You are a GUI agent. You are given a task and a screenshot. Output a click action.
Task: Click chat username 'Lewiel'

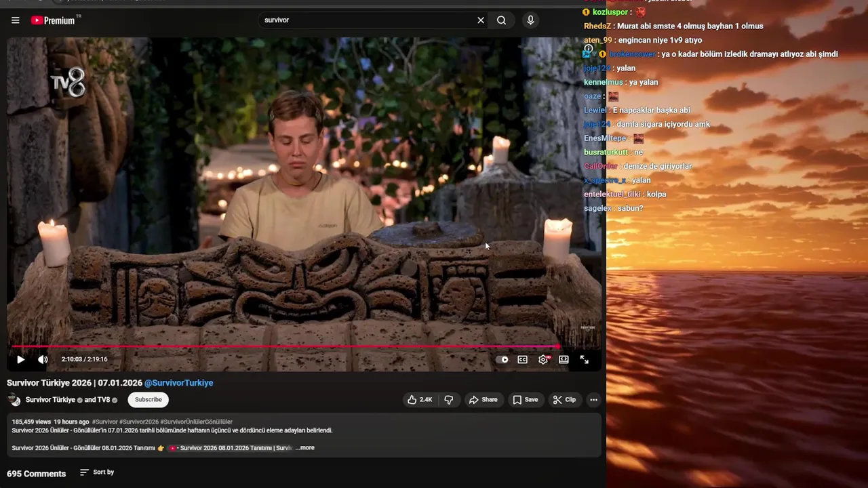595,110
